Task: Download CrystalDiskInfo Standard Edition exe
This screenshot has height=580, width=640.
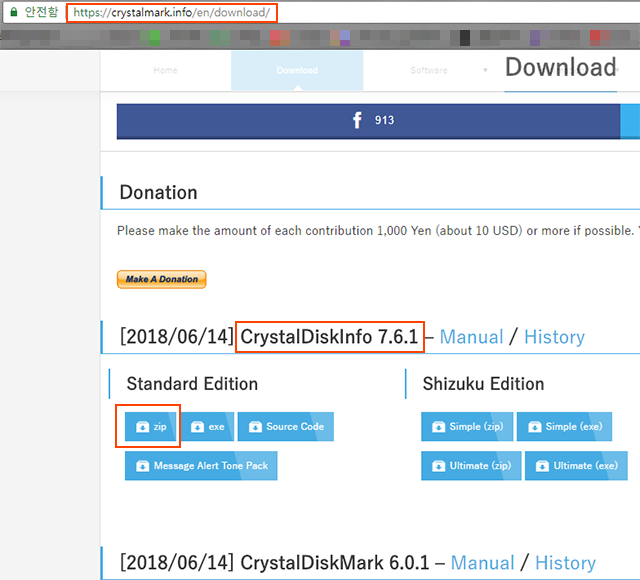Action: click(x=208, y=427)
